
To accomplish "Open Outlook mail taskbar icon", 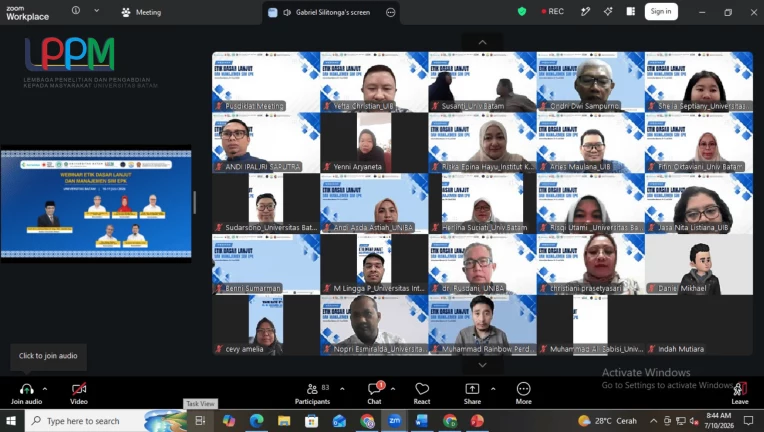I will tap(339, 421).
